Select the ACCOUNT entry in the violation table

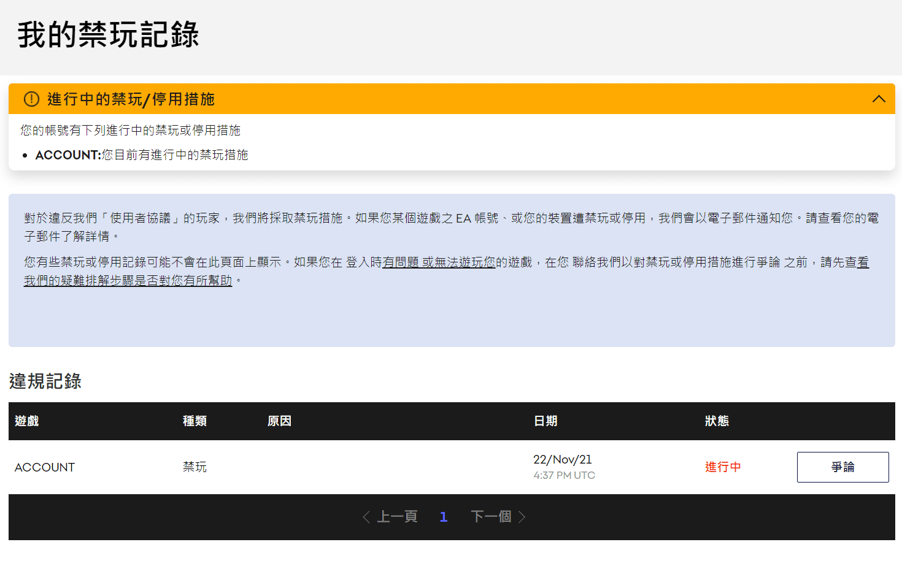click(x=45, y=467)
